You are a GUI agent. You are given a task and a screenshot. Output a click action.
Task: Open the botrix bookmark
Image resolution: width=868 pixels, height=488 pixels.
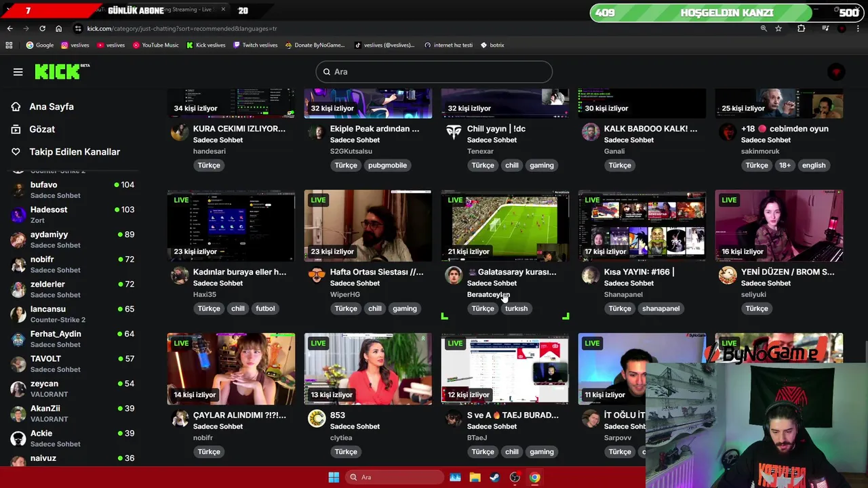[x=493, y=45]
